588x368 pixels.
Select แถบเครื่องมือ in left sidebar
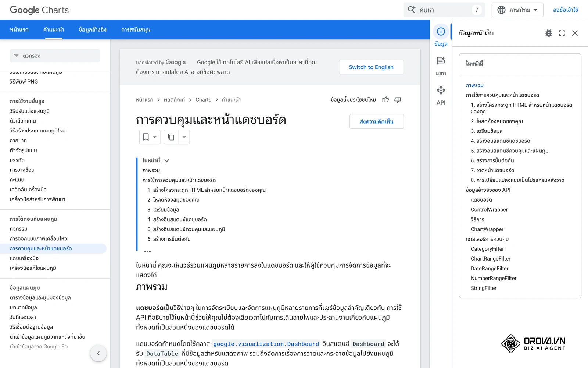pos(24,258)
